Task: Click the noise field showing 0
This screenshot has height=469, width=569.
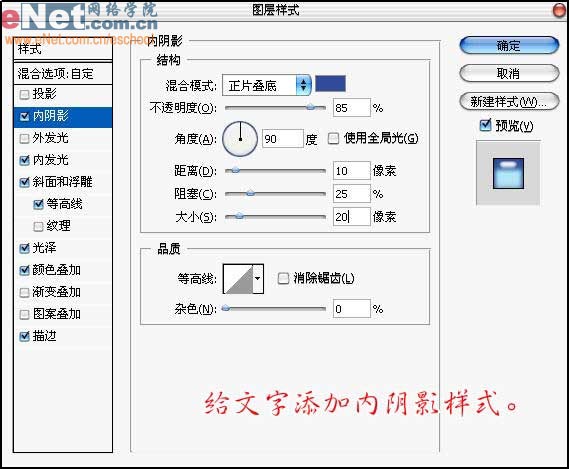Action: click(x=352, y=309)
